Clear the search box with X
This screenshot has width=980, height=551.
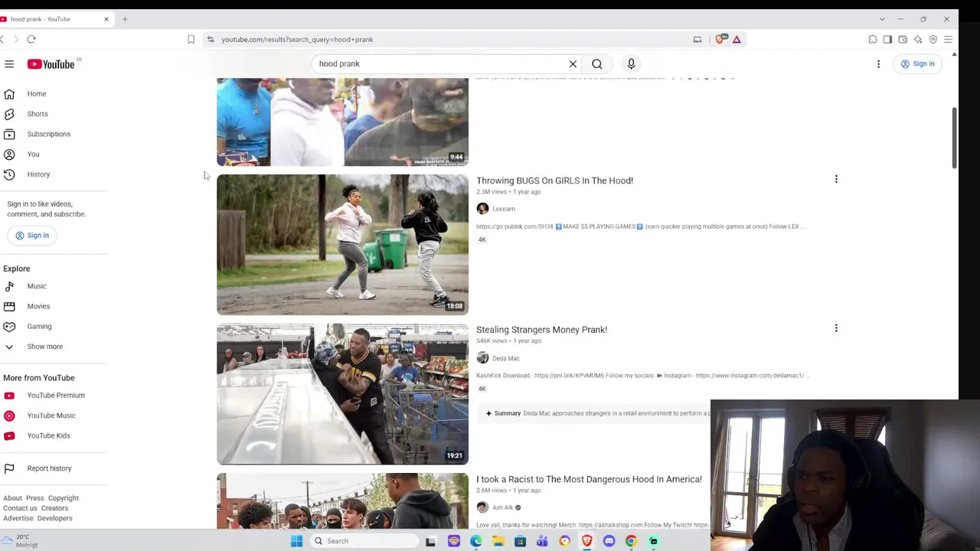[573, 64]
